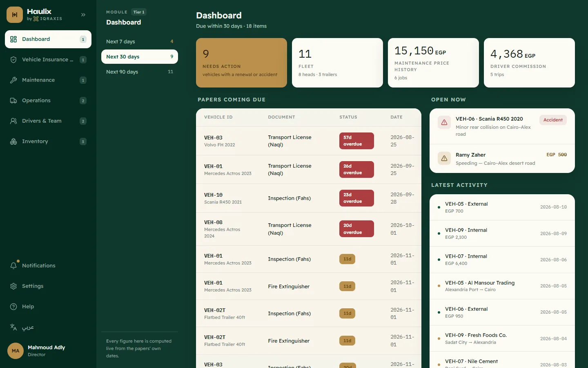This screenshot has height=368, width=588.
Task: Open the Fleet summary card
Action: coord(337,63)
